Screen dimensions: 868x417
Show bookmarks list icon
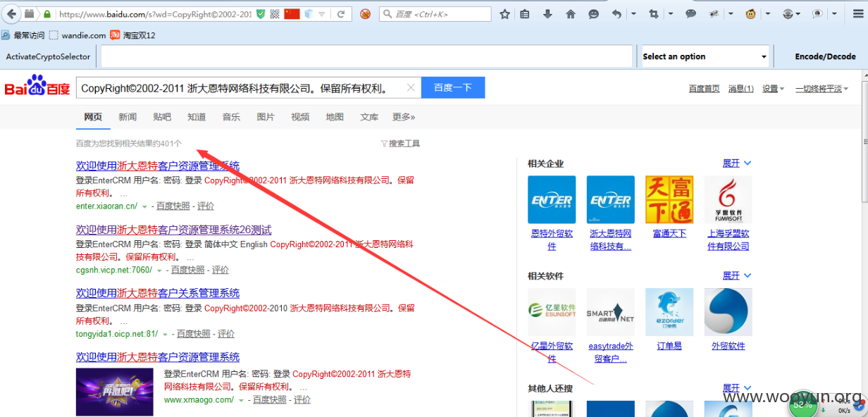tap(525, 14)
